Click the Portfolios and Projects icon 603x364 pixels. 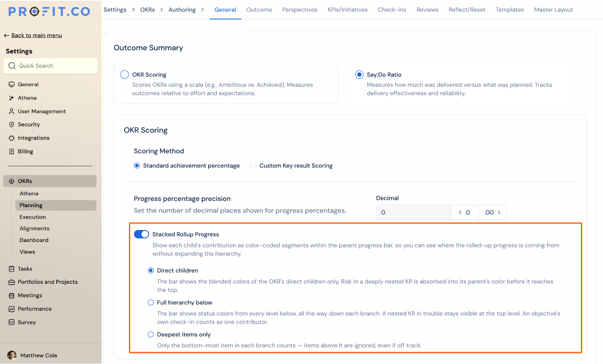(x=11, y=282)
